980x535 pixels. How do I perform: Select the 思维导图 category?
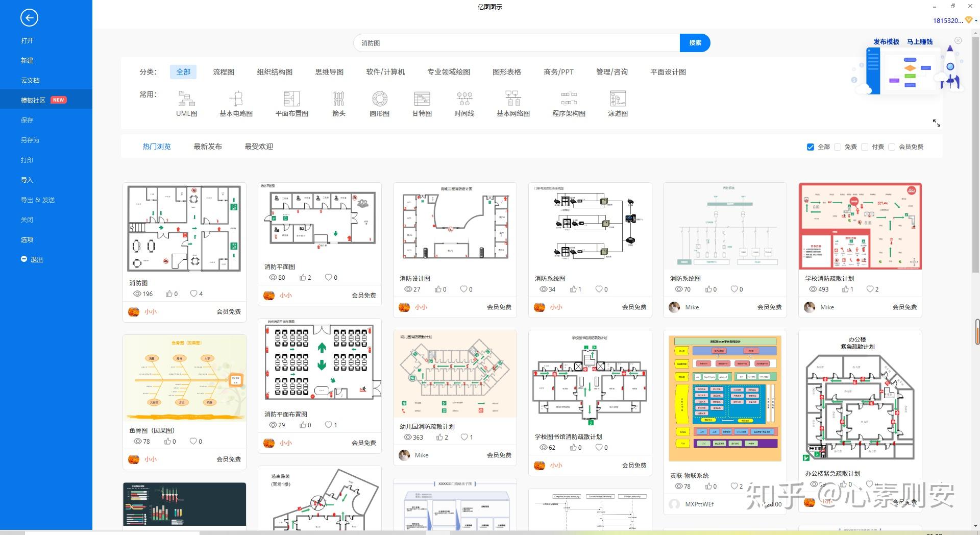329,72
